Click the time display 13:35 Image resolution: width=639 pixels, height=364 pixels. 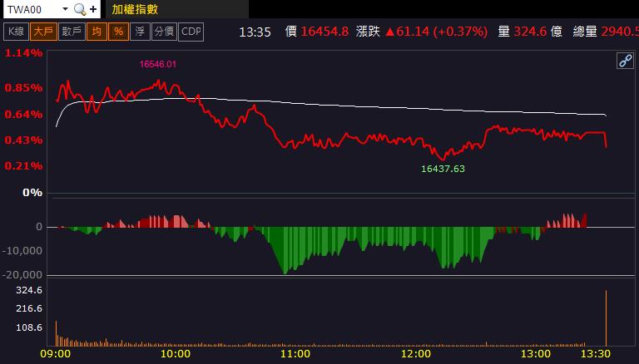coord(255,32)
